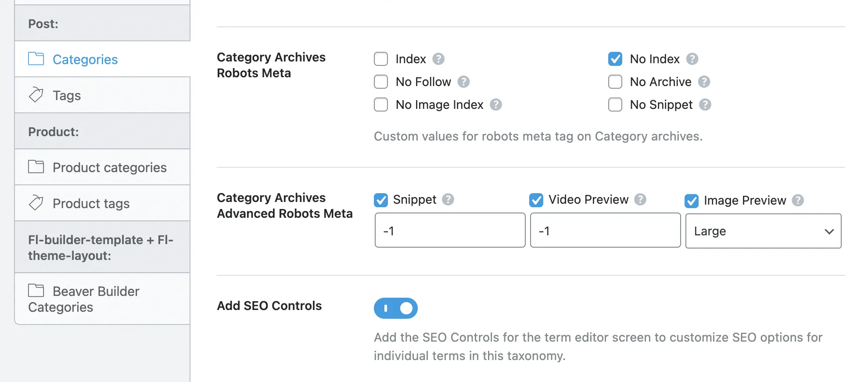
Task: Uncheck the No Index checkbox
Action: 615,59
